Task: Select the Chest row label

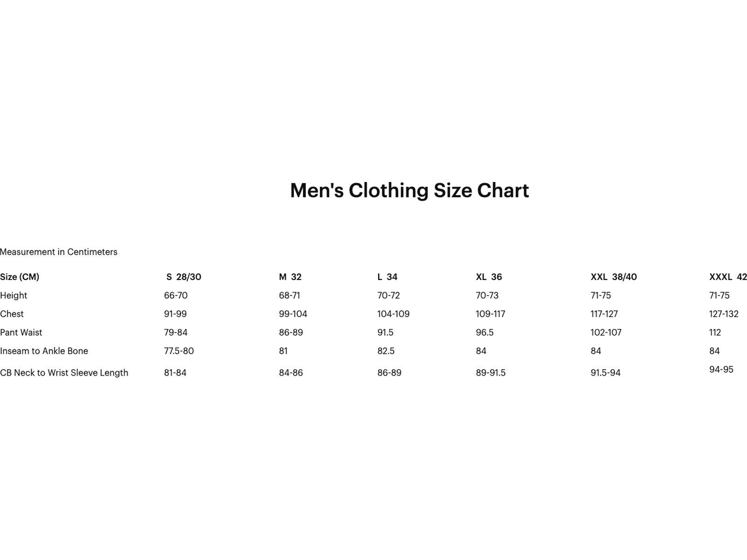Action: pos(12,314)
